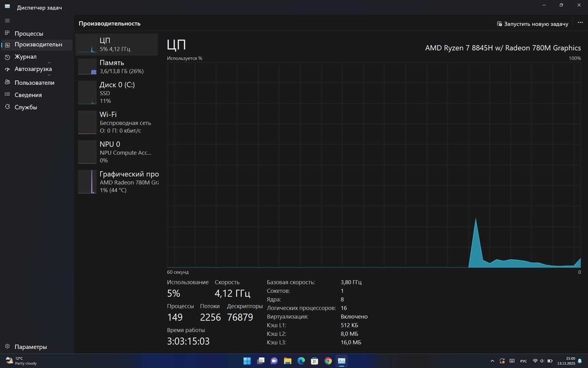Click the process count 149
The image size is (588, 368).
tap(175, 317)
